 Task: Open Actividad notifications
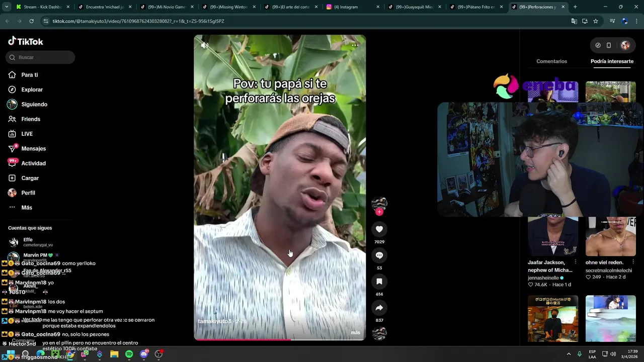(33, 163)
